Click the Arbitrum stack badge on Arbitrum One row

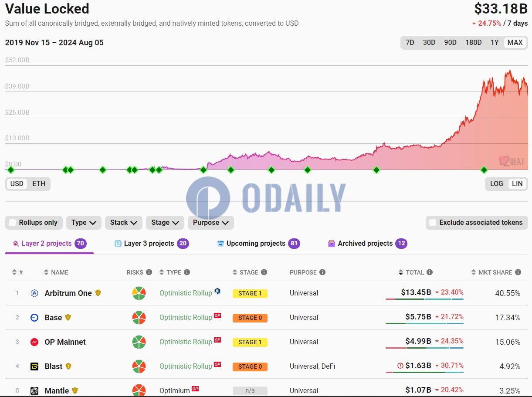point(217,291)
